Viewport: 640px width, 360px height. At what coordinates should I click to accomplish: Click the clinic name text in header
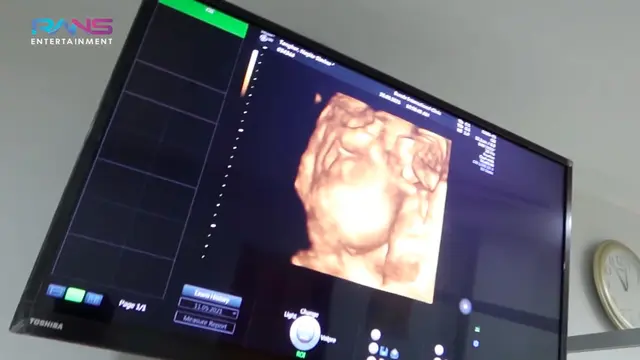(417, 102)
